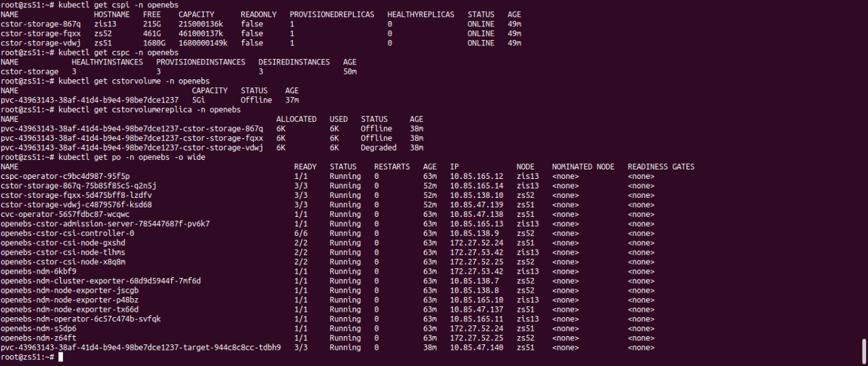This screenshot has height=366, width=868.
Task: Click pod openebs-cstor-csi-node-tlhms
Action: point(63,251)
